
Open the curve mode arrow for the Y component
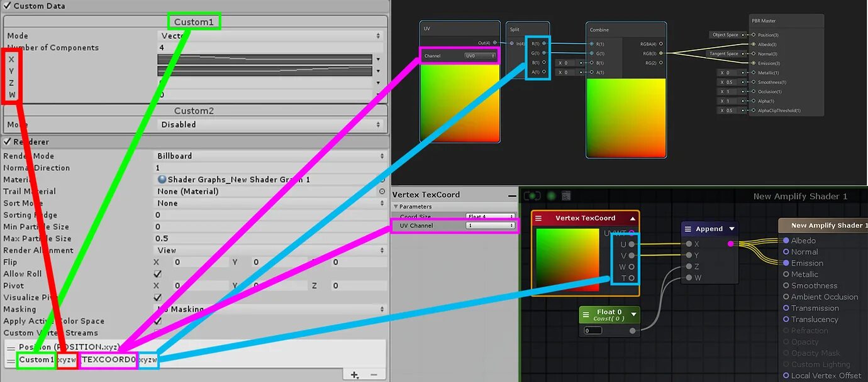click(378, 71)
